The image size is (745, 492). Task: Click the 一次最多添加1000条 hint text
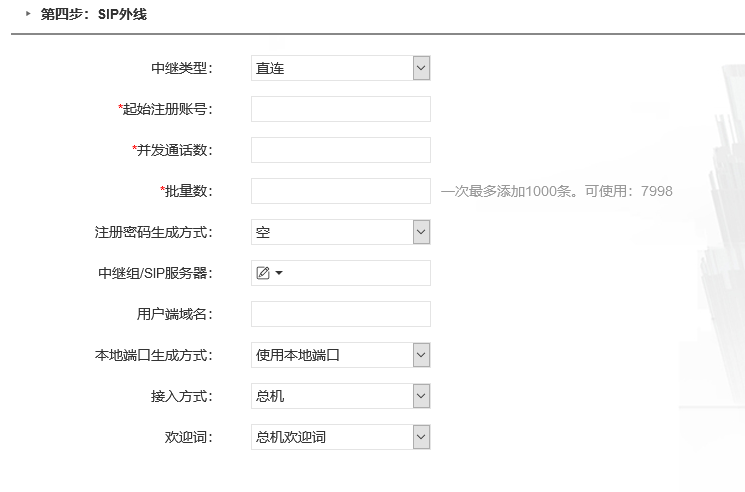click(506, 191)
